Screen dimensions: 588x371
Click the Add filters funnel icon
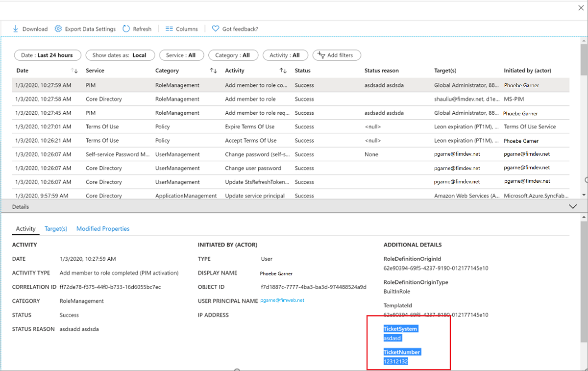click(321, 55)
